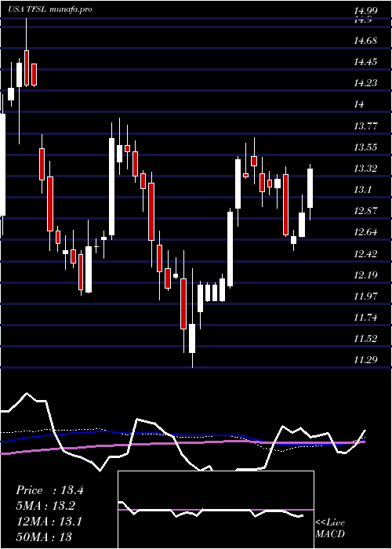Click the 12.64 price axis label
The height and width of the screenshot is (549, 392).
tap(365, 232)
